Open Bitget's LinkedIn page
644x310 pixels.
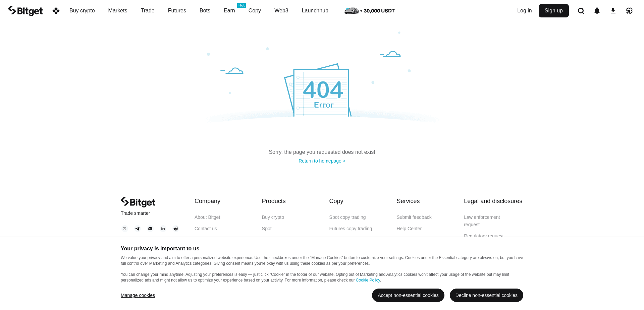pos(163,229)
